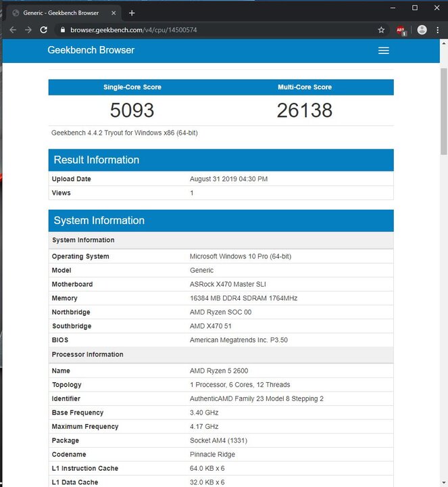Click the Processor Information subheading

(x=87, y=354)
